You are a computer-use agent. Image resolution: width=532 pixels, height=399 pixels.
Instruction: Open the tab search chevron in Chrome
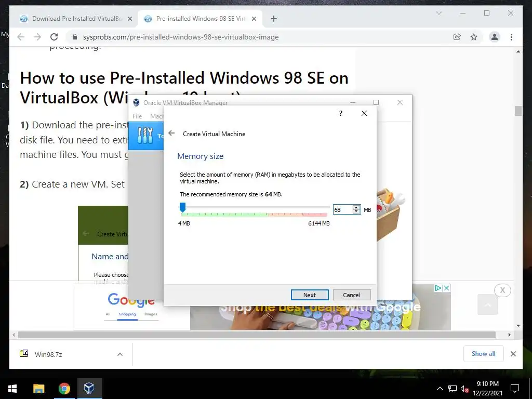coord(438,13)
